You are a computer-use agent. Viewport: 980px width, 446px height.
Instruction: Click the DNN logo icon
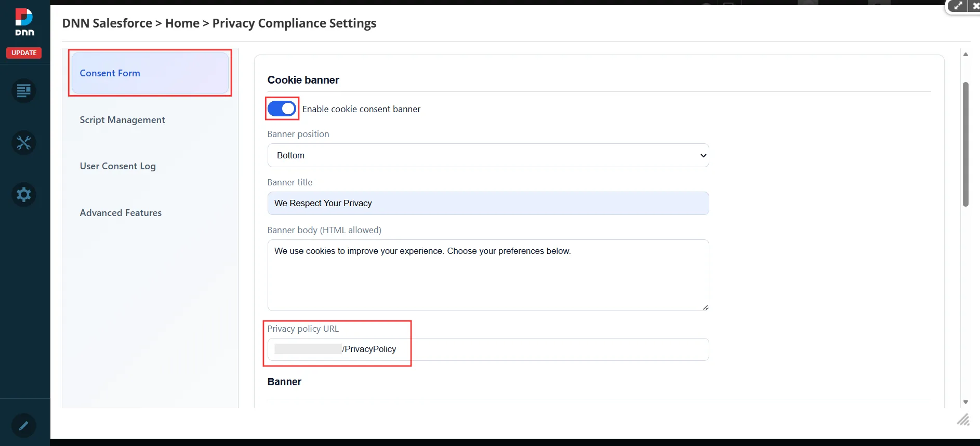click(24, 22)
